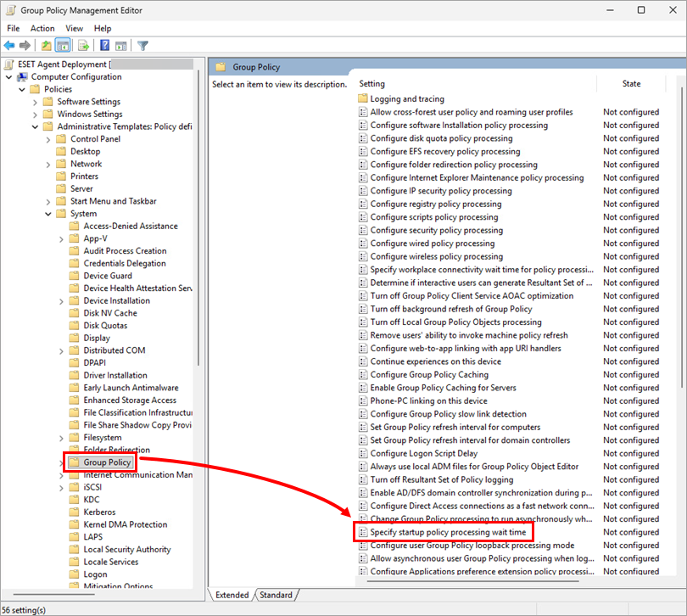Toggle Show/Hide Console Tree toolbar icon
The image size is (687, 616).
[x=63, y=45]
